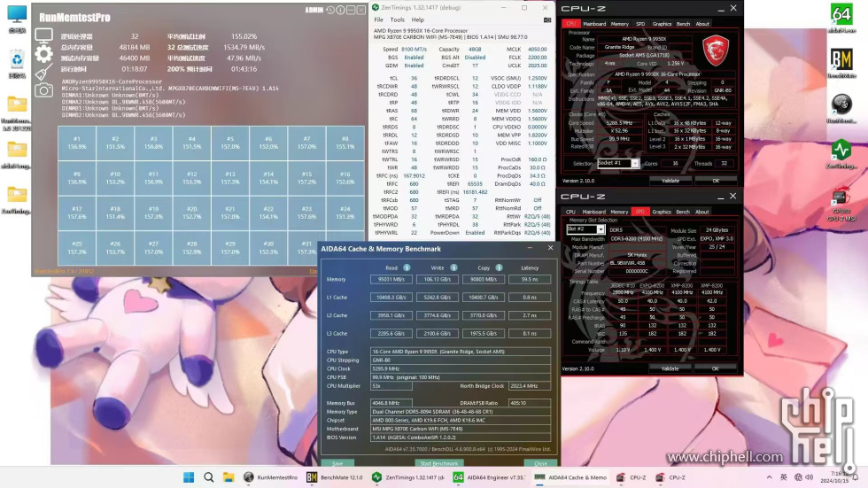Screen dimensions: 868x488
Task: Click Memory Read value 95031 MB/s
Action: pyautogui.click(x=391, y=279)
